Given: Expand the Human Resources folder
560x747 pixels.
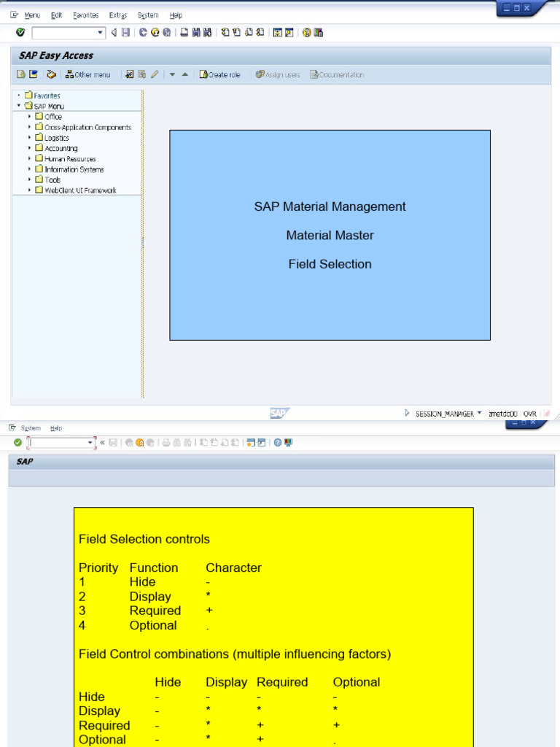Looking at the screenshot, I should point(29,158).
